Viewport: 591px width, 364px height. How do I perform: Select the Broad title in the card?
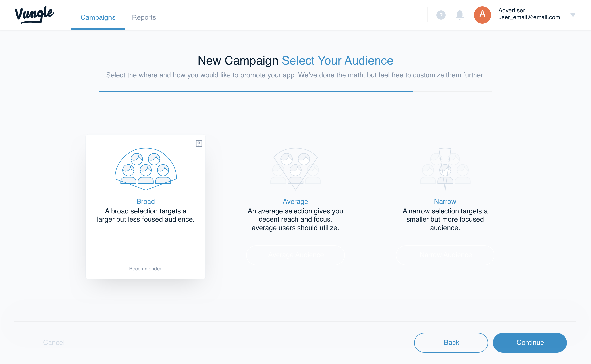point(146,201)
